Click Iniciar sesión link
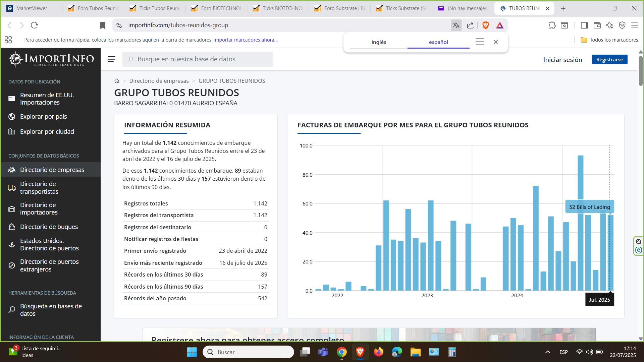644x362 pixels. point(562,59)
